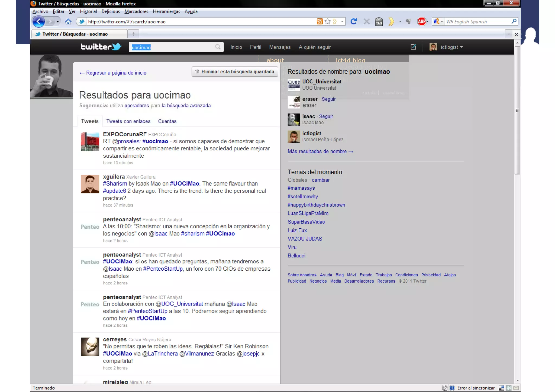Expand the back/forward history dropdown arrow
555x392 pixels.
point(57,22)
